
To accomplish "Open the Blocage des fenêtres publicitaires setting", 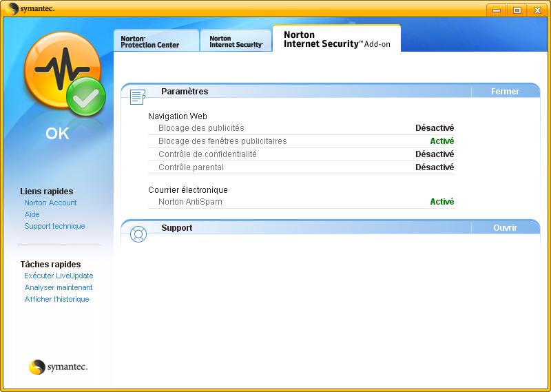I will point(222,141).
